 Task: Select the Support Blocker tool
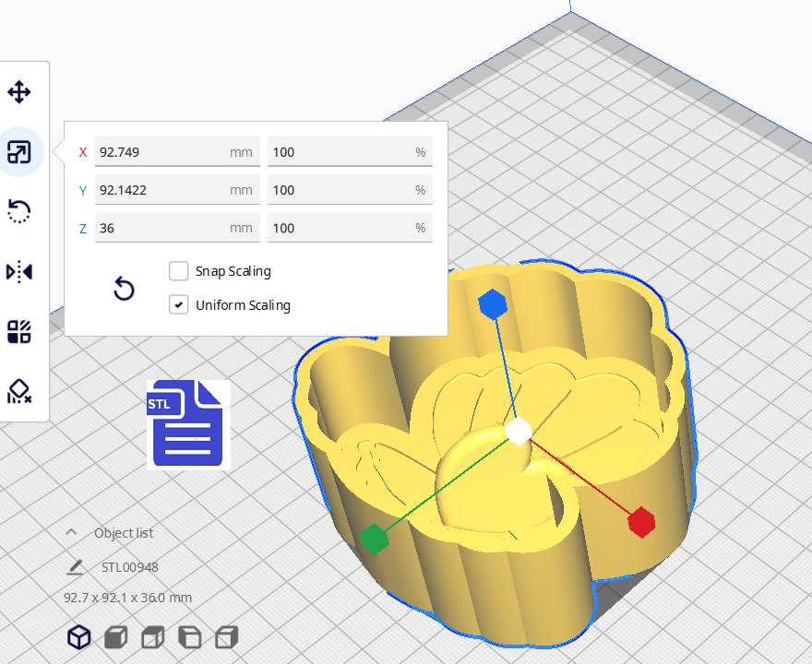19,392
